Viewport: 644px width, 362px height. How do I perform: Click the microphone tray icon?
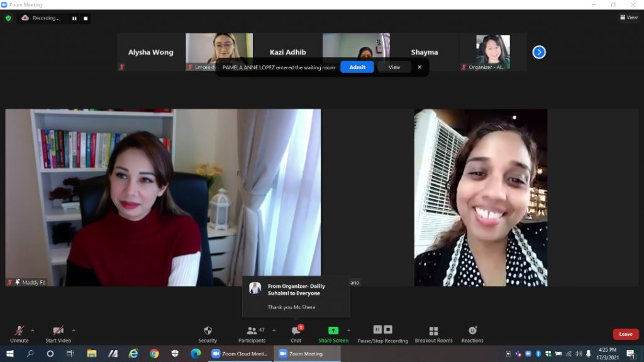click(589, 353)
